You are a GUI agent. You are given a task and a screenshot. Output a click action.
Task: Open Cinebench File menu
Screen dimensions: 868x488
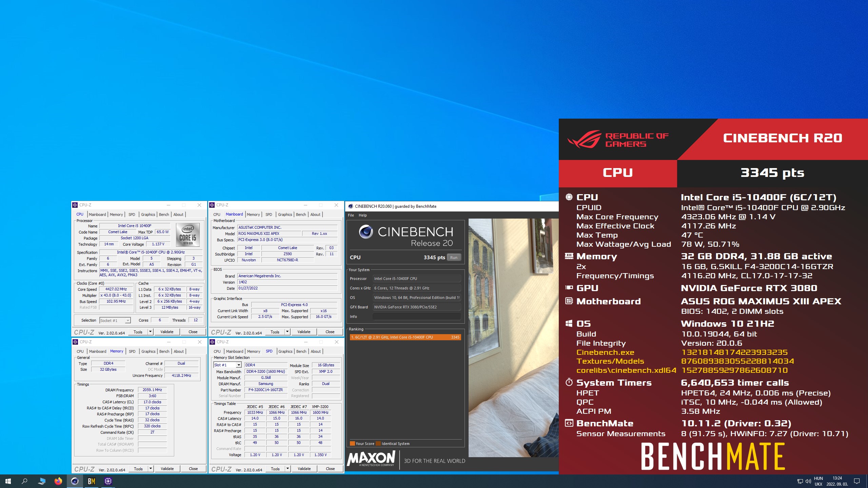pyautogui.click(x=351, y=215)
